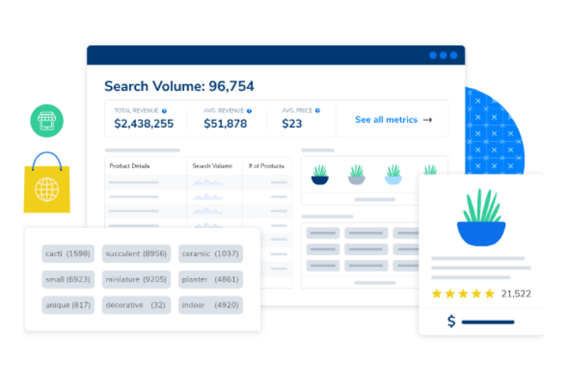Click the five-star rating icons
Image resolution: width=588 pixels, height=368 pixels.
click(x=463, y=293)
